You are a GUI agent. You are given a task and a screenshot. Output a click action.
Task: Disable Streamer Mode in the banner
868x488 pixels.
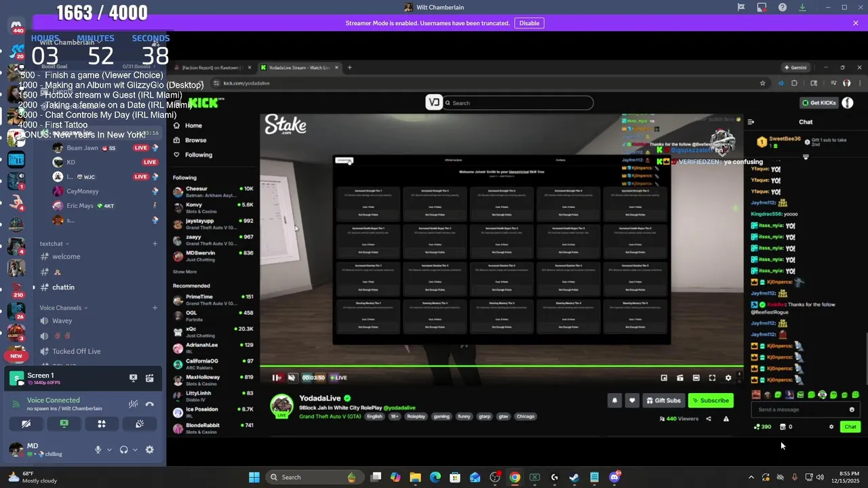(529, 23)
